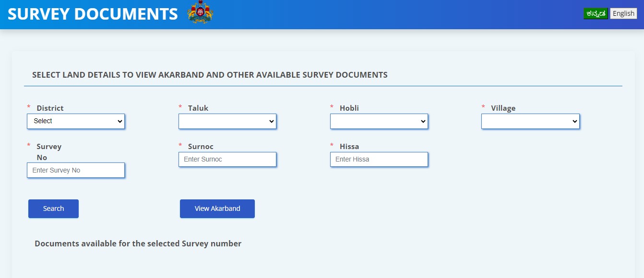Open the District dropdown

pyautogui.click(x=75, y=121)
